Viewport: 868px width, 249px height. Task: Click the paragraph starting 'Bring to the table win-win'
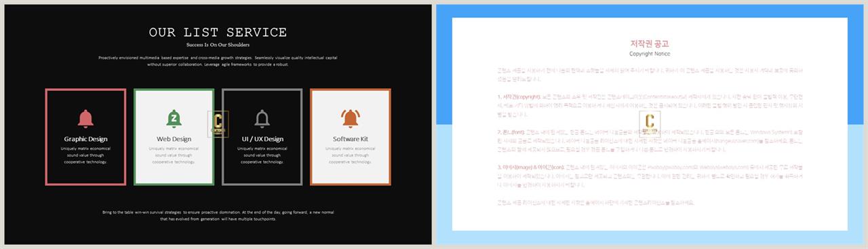coord(218,216)
